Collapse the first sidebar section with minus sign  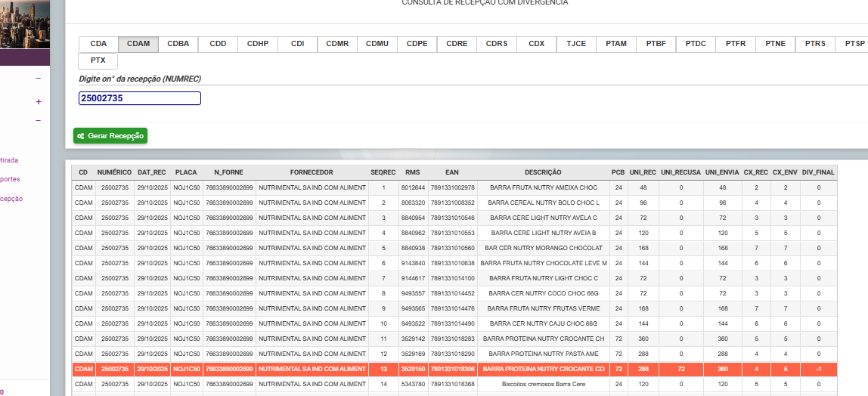tap(38, 79)
